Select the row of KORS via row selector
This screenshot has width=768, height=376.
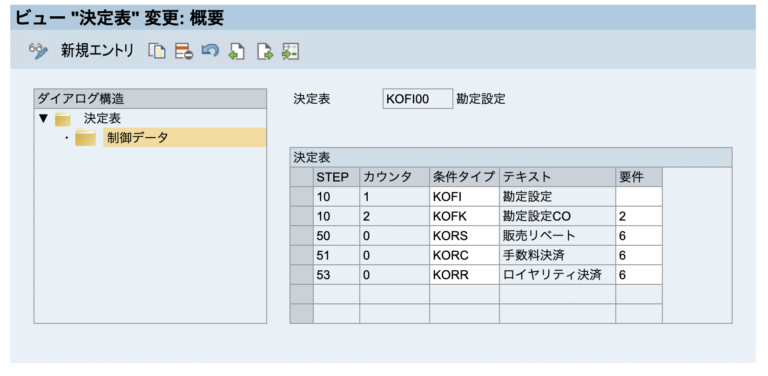(x=301, y=236)
